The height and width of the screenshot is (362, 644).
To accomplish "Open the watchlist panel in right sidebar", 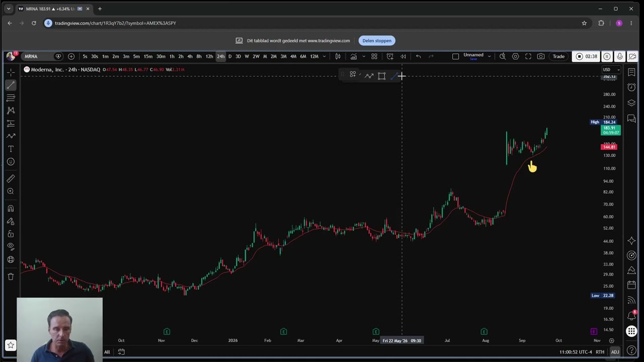I will click(631, 72).
